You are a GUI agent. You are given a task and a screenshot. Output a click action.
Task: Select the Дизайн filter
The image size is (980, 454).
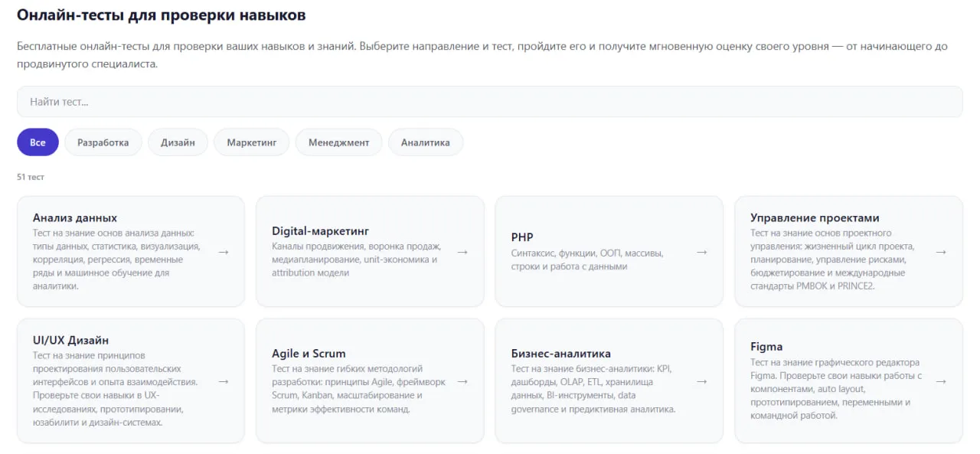(178, 142)
